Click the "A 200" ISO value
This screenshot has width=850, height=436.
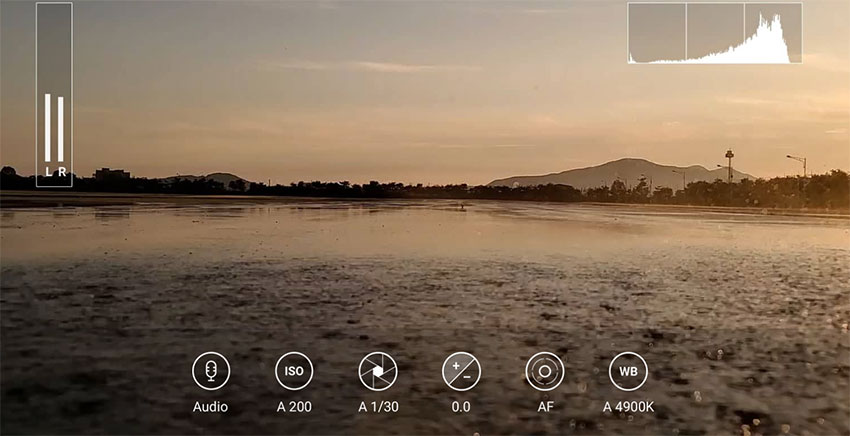click(294, 407)
